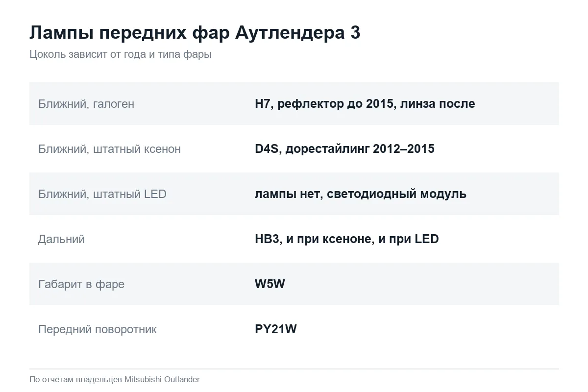Screen dimensions: 588x392
Task: Click the label "Габарит в фаре"
Action: pyautogui.click(x=81, y=284)
